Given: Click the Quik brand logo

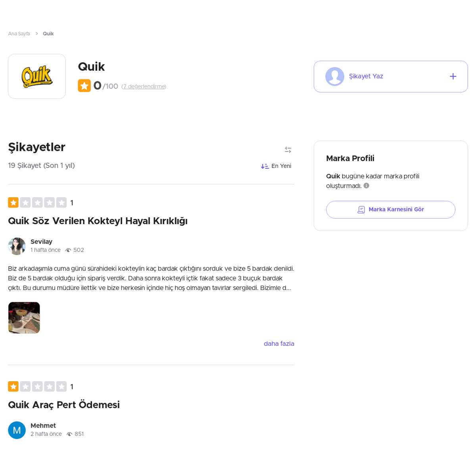Looking at the screenshot, I should click(37, 77).
